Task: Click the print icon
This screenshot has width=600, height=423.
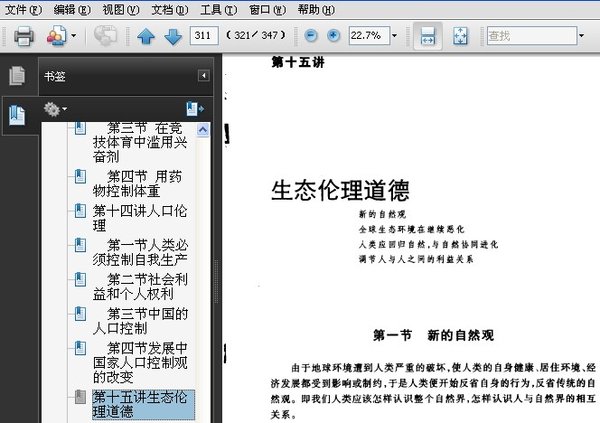Action: 24,36
